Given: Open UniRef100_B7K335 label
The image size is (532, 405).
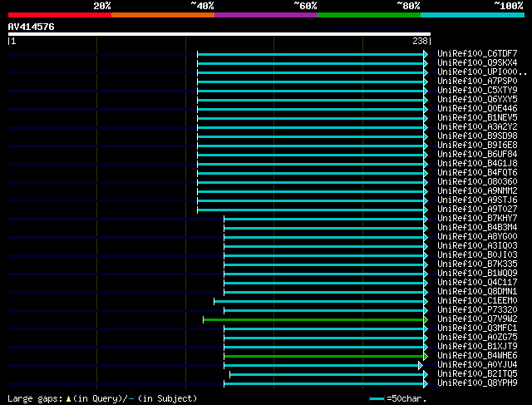Looking at the screenshot, I should click(477, 264).
